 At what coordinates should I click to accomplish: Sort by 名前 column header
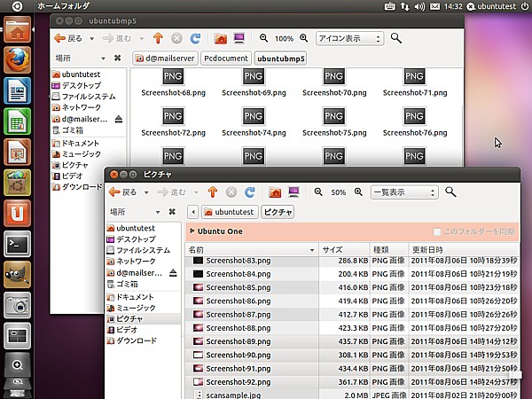(x=252, y=250)
